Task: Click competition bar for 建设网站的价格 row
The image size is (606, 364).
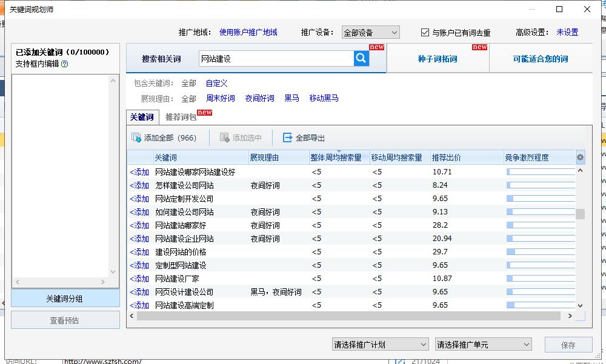Action: click(x=540, y=252)
